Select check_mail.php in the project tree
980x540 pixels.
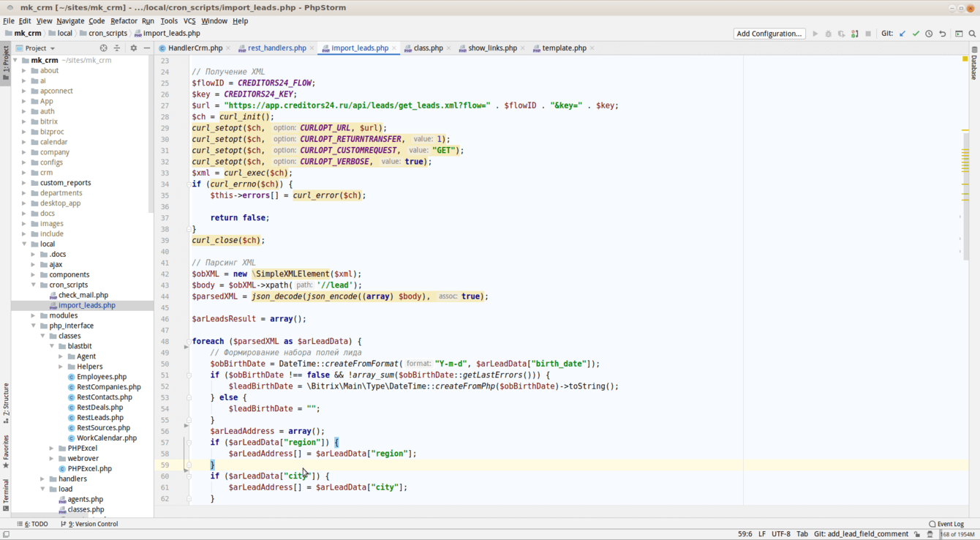(x=83, y=295)
